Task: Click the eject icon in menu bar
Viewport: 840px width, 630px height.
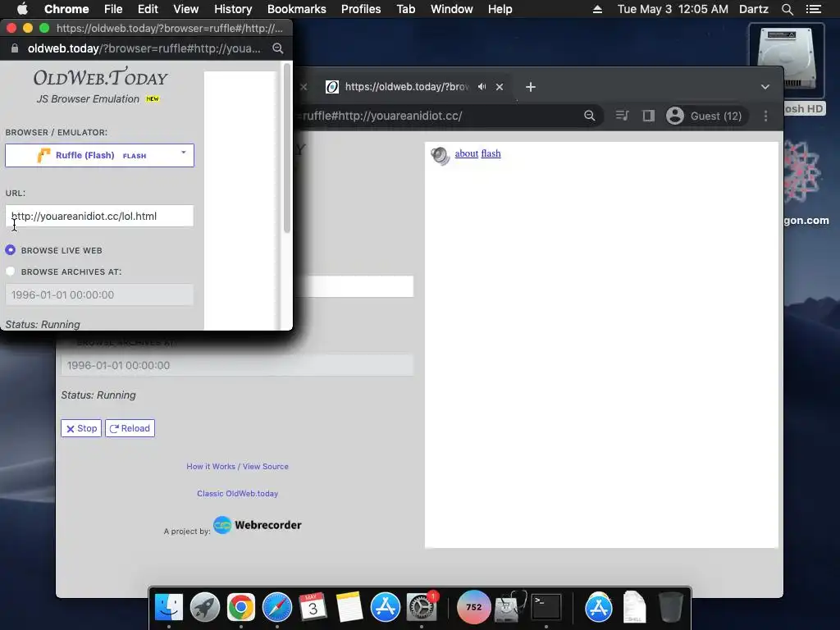Action: click(597, 9)
